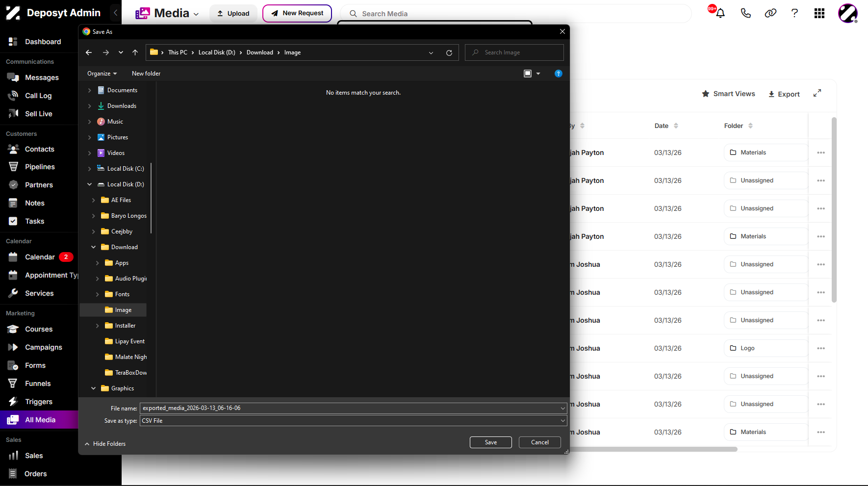Open Call Log in sidebar

click(x=39, y=96)
